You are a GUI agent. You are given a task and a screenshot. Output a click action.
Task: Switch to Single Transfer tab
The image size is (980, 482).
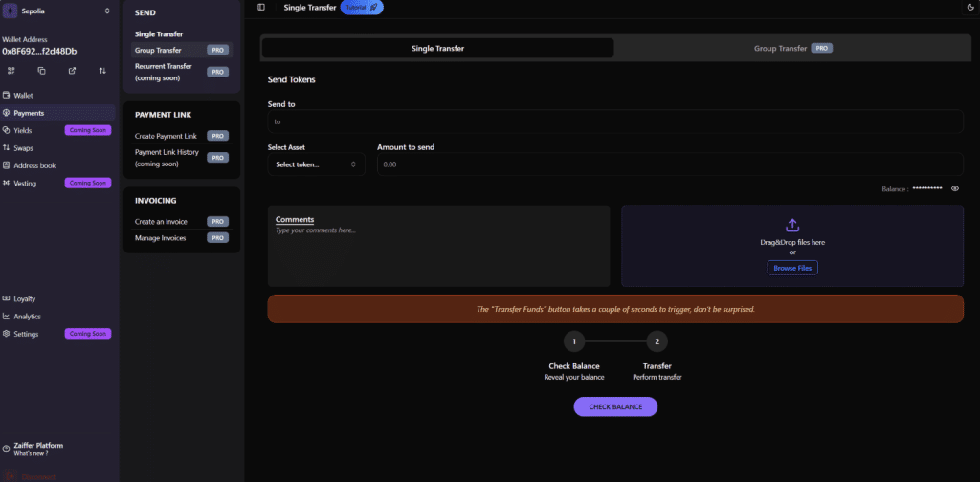[x=437, y=48]
